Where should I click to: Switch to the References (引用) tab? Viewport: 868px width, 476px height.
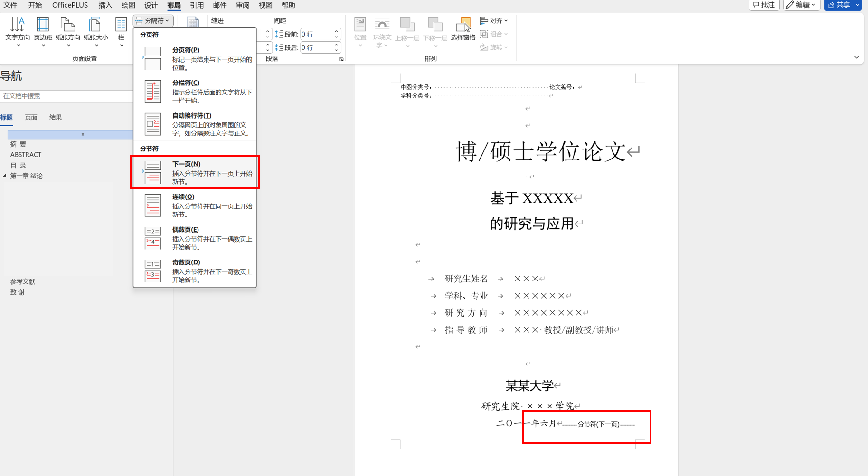(x=197, y=5)
